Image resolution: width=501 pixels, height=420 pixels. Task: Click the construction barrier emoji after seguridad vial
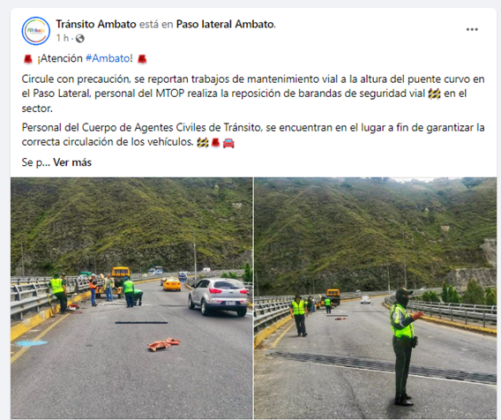click(434, 94)
